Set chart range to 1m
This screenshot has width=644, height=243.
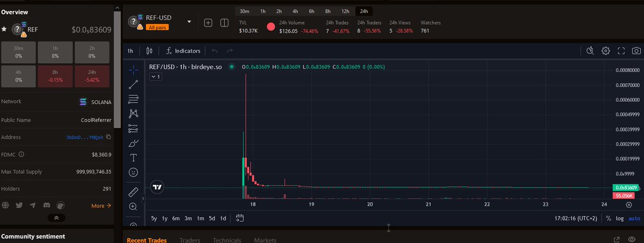(x=200, y=218)
